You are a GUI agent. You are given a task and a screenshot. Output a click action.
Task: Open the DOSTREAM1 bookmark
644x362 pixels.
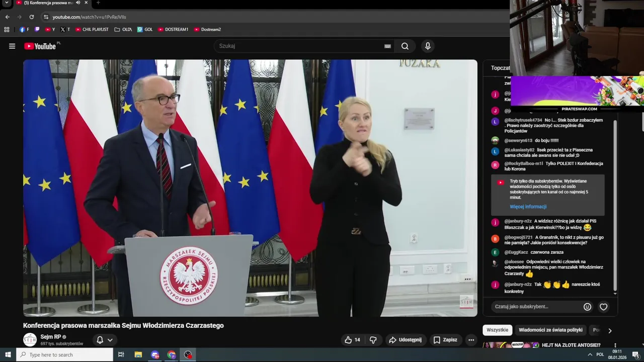pyautogui.click(x=173, y=30)
